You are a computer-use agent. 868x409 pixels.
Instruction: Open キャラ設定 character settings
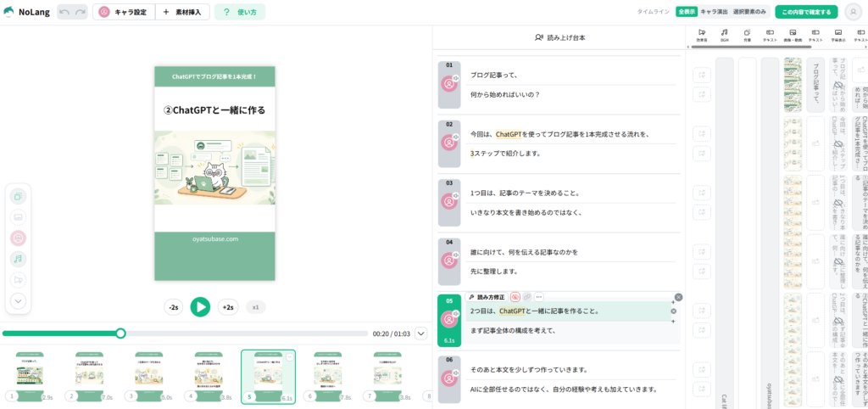point(124,12)
